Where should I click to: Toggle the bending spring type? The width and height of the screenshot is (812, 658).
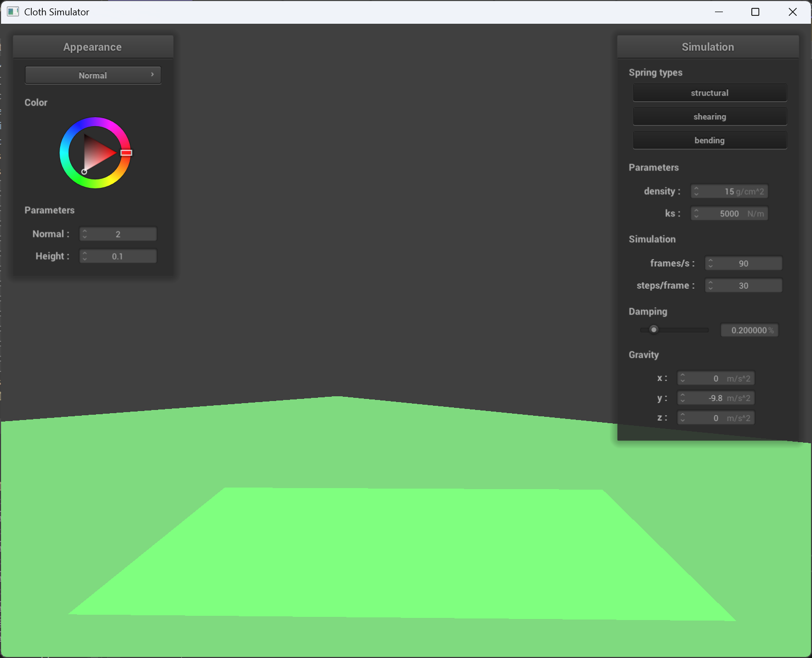coord(710,140)
